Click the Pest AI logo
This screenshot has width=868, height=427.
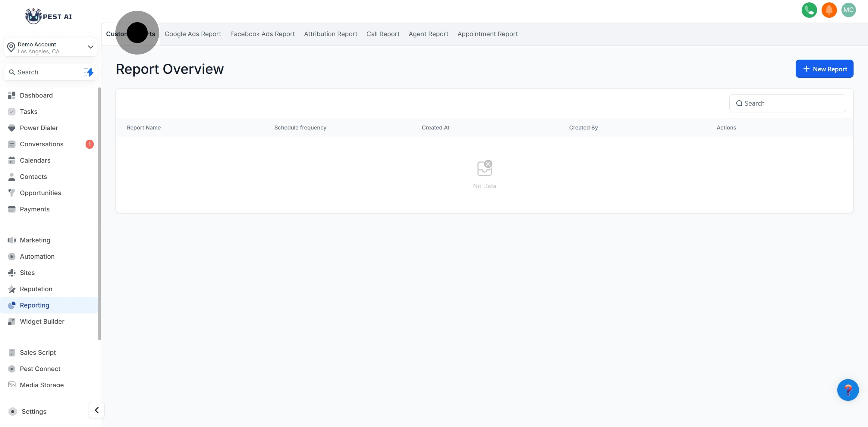coord(49,16)
